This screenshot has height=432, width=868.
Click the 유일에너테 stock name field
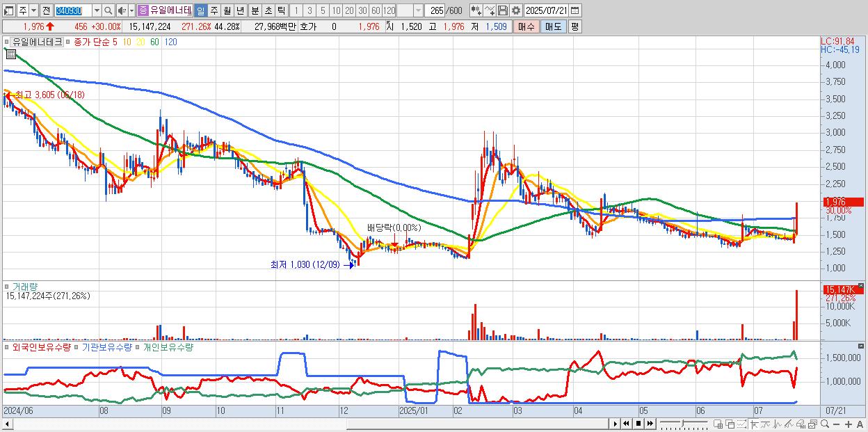171,10
